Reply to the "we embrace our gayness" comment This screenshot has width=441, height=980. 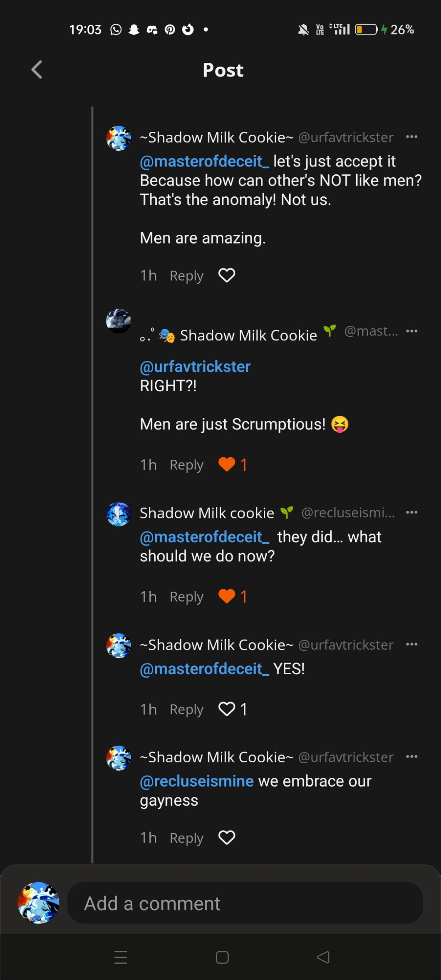186,838
